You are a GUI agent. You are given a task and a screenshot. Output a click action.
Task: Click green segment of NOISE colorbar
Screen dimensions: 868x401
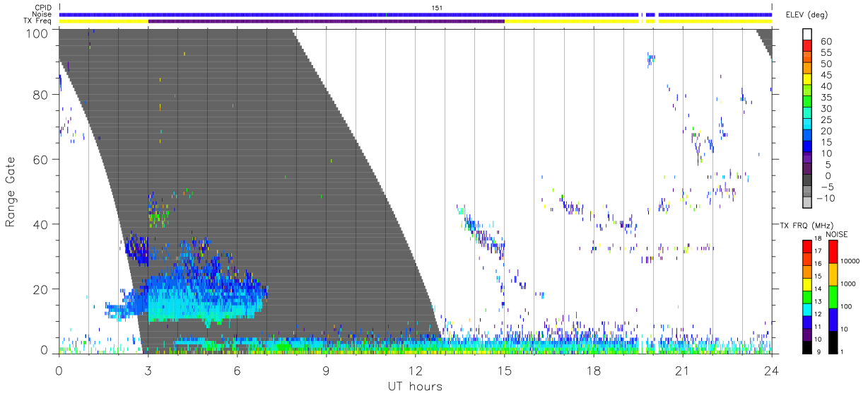pyautogui.click(x=833, y=297)
